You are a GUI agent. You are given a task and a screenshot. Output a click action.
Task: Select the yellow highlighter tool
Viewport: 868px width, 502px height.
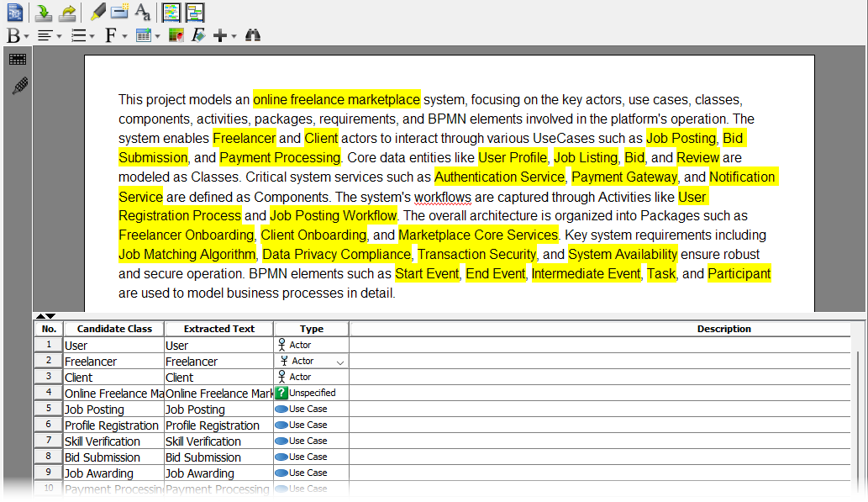point(97,12)
